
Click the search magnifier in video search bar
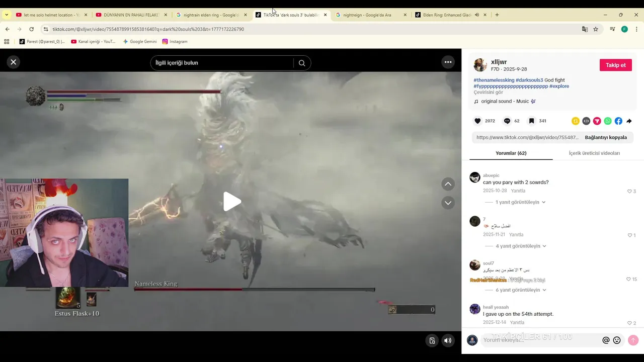tap(302, 63)
